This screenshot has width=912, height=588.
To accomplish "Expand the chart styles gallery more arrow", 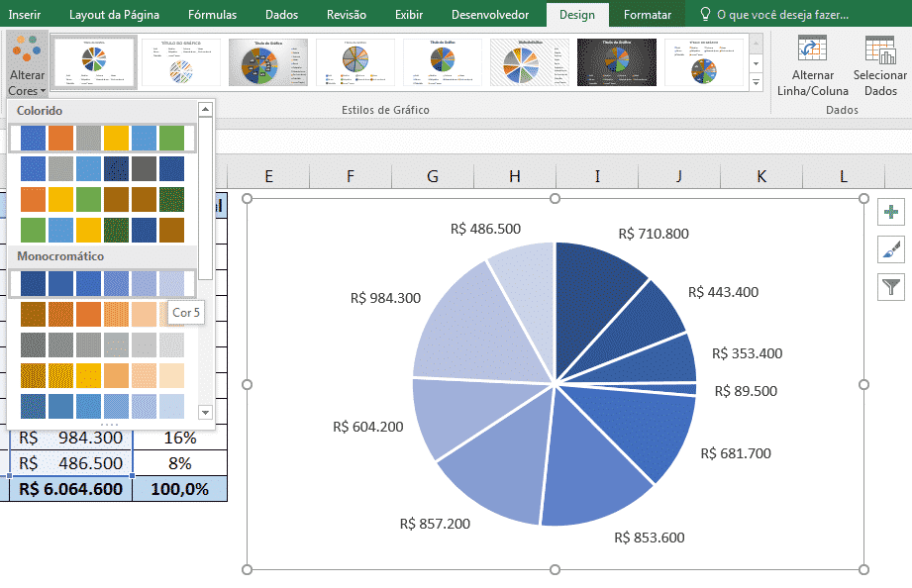I will 757,82.
